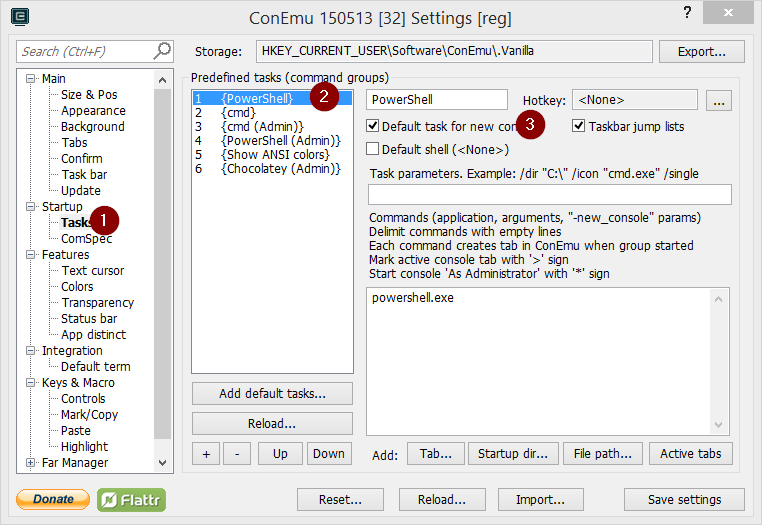Collapse the Features tree node
Image resolution: width=762 pixels, height=525 pixels.
tap(30, 255)
